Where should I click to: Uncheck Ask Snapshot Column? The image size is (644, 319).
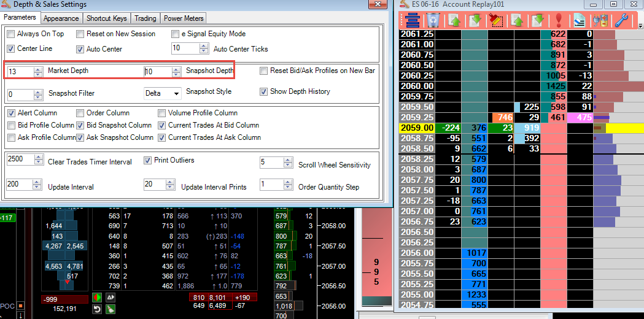(x=80, y=137)
